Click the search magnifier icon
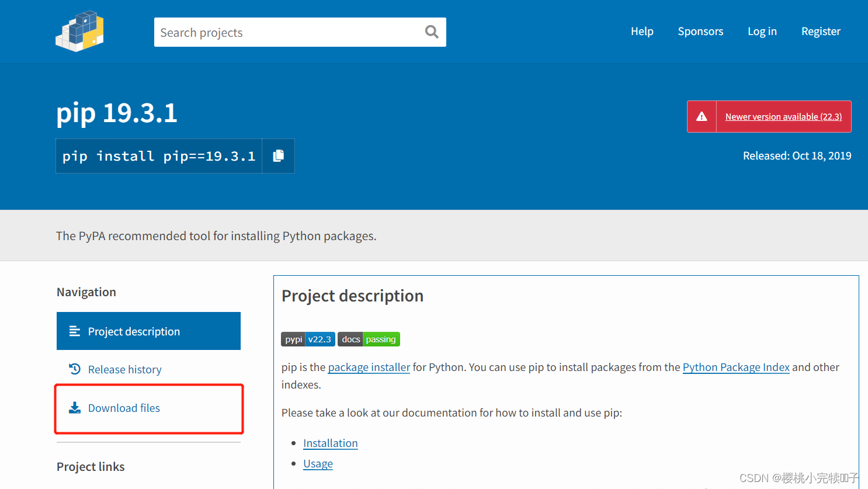The height and width of the screenshot is (489, 868). tap(432, 32)
